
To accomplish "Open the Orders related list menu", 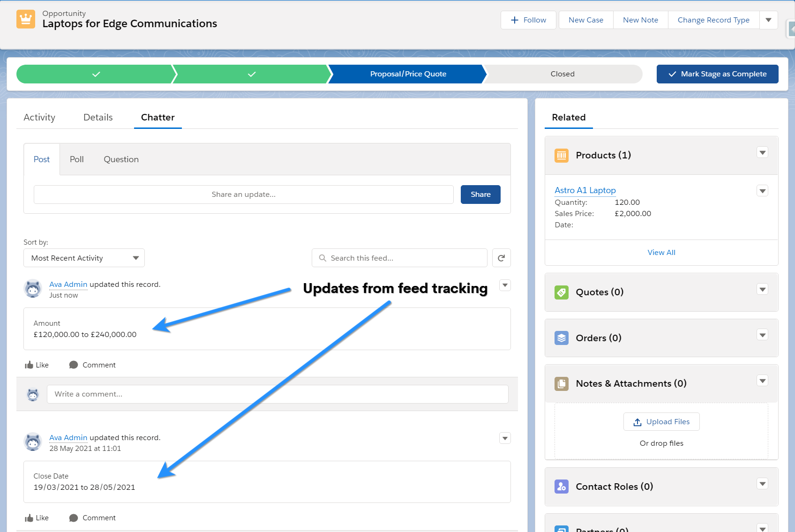I will (763, 335).
